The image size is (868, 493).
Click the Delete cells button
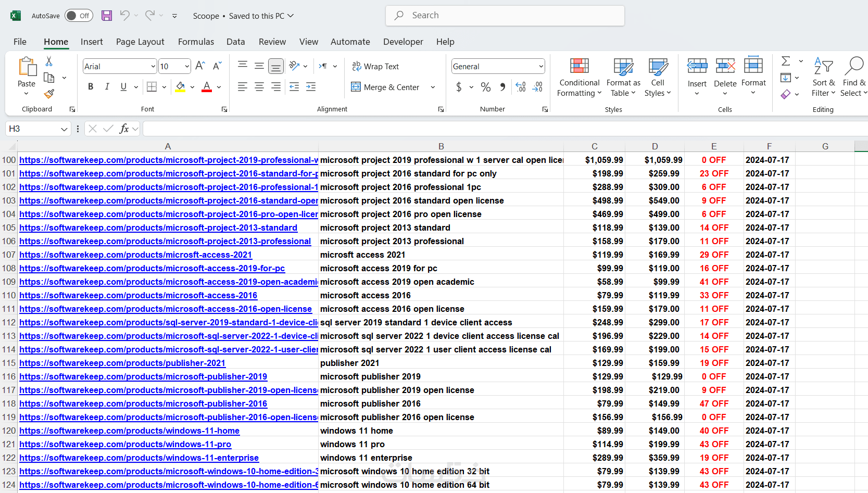[x=725, y=77]
